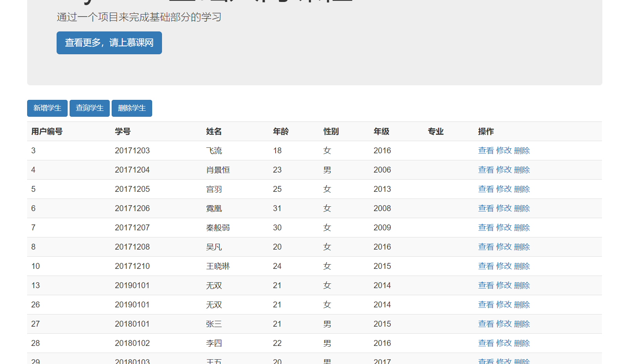Remove 霓凰 with 删除 link
The height and width of the screenshot is (364, 633).
[x=522, y=208]
